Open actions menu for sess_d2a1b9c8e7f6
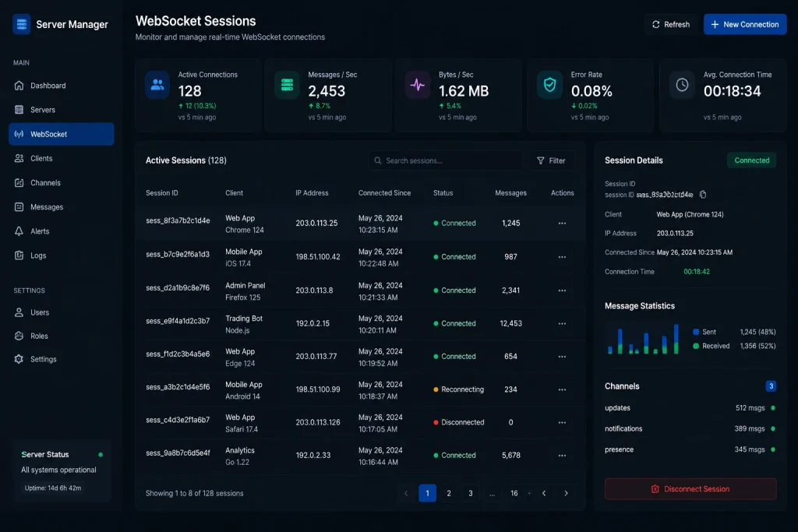 coord(562,291)
